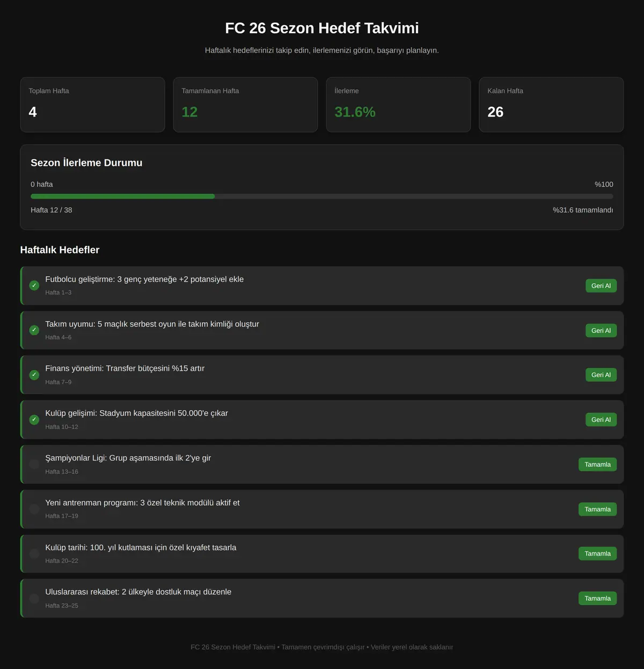The width and height of the screenshot is (644, 669).
Task: Click the 'Sezon İlerleme Durumu' heading
Action: click(x=86, y=163)
